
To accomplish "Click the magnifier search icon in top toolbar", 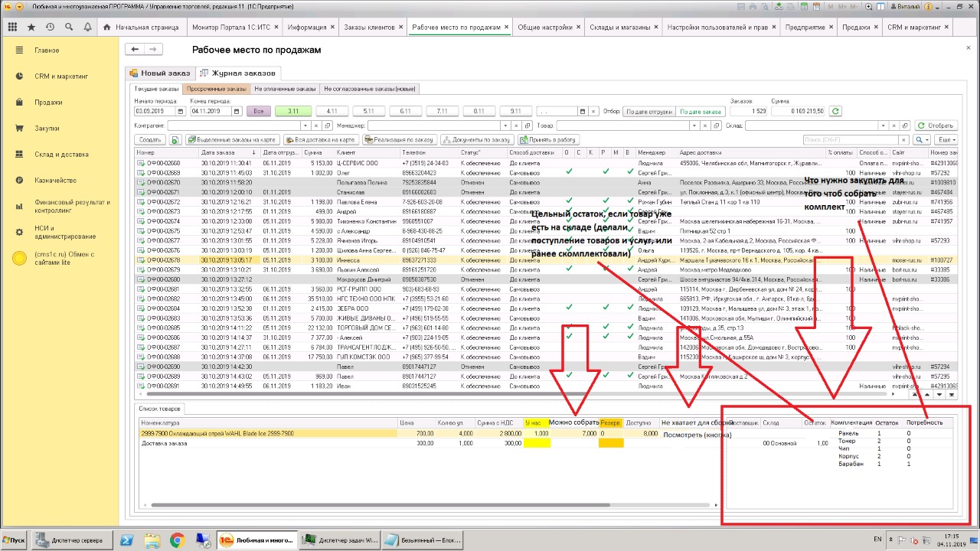I will click(69, 27).
